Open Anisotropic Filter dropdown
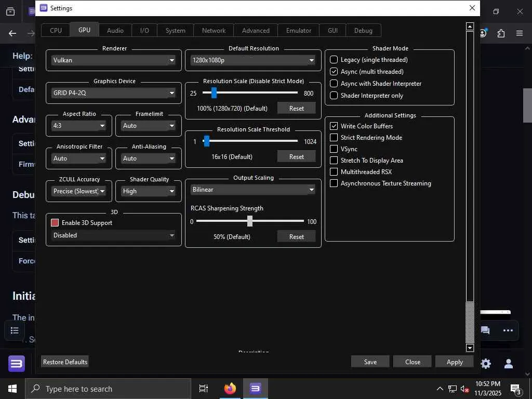 pos(79,158)
